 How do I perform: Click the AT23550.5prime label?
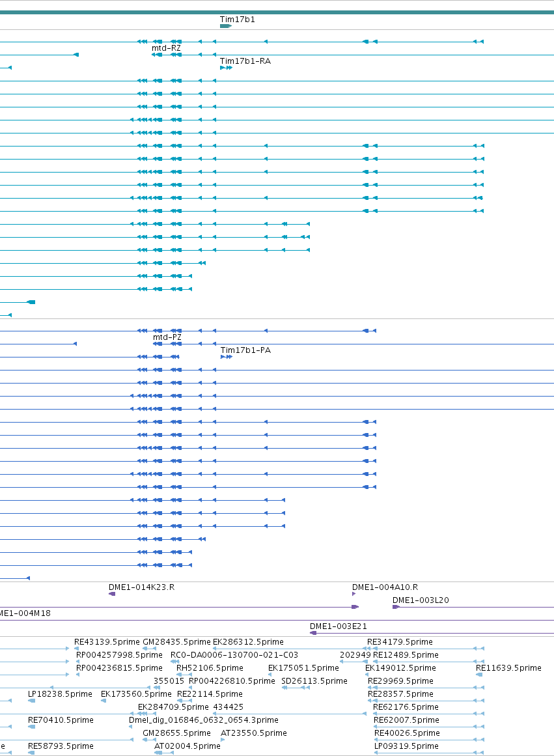(x=254, y=733)
